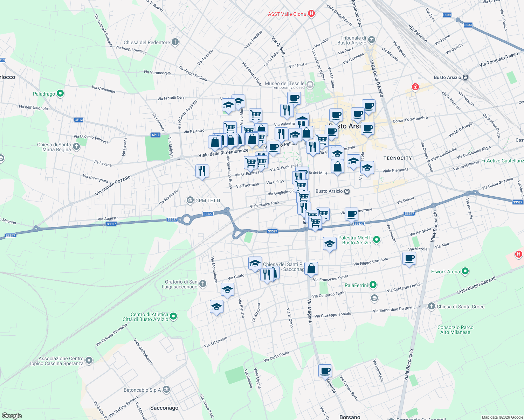Click the restaurant fork-and-knife icon near Via G. Espinasse
This screenshot has width=524, height=420.
pyautogui.click(x=202, y=171)
